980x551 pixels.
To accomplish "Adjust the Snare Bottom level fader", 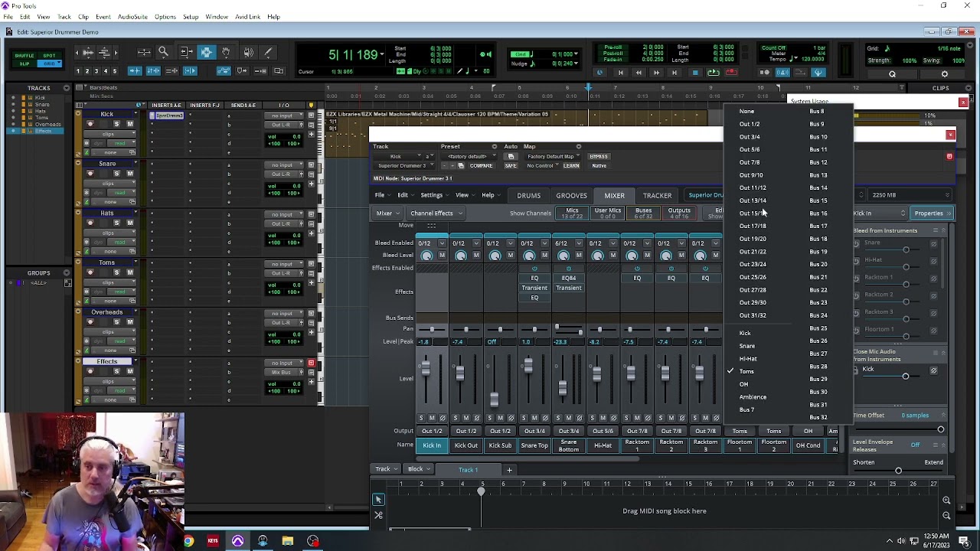I will click(x=563, y=388).
